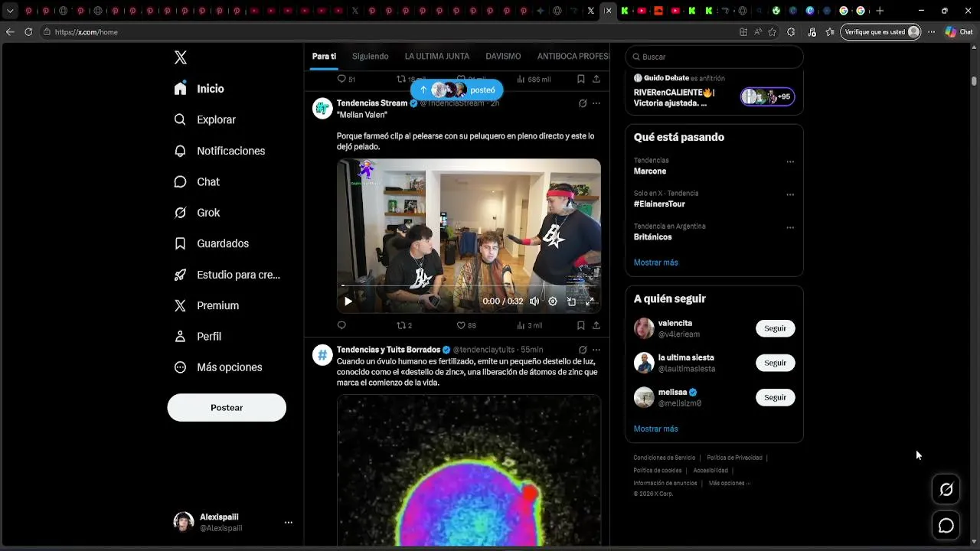The height and width of the screenshot is (551, 980).
Task: Open DAVISMO timeline tab
Action: (503, 57)
